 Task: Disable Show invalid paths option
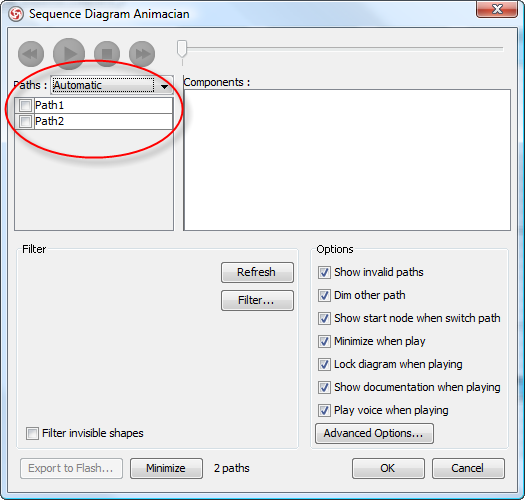pyautogui.click(x=324, y=272)
